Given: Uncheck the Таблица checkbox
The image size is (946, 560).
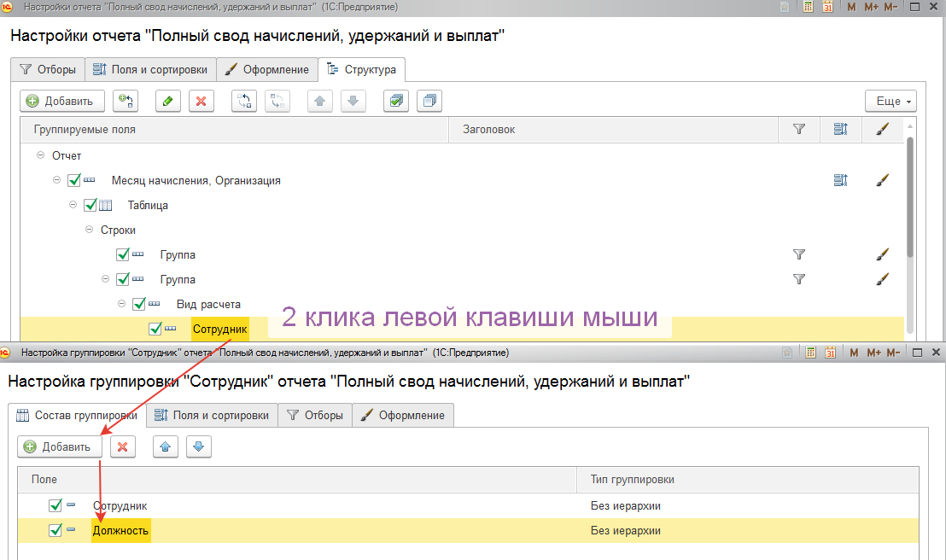Looking at the screenshot, I should (91, 205).
